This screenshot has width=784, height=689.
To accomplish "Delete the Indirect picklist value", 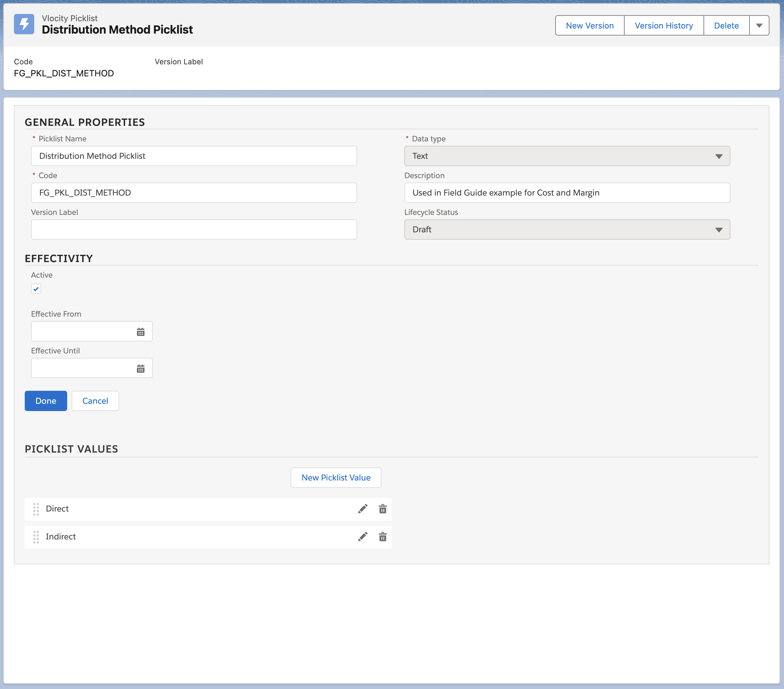I will [x=383, y=537].
